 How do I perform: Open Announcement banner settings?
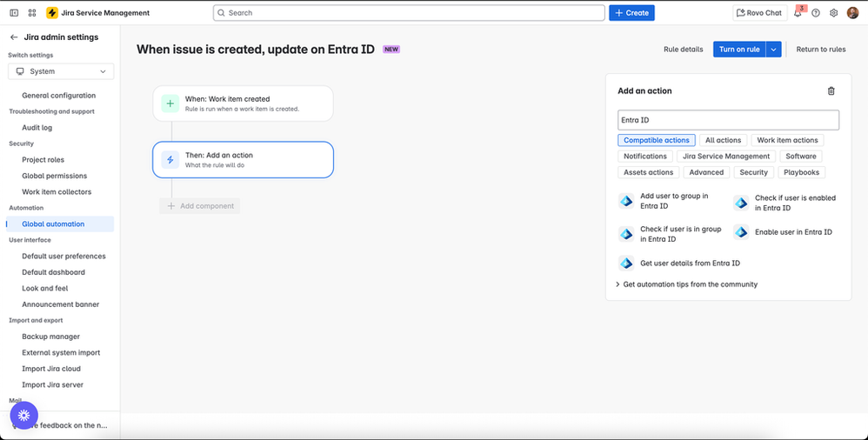click(60, 303)
